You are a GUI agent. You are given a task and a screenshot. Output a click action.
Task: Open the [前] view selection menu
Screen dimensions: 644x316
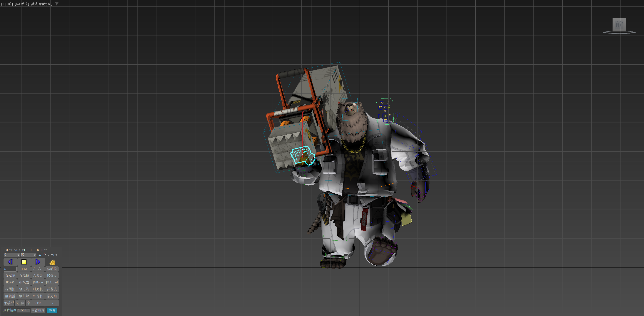tap(10, 4)
